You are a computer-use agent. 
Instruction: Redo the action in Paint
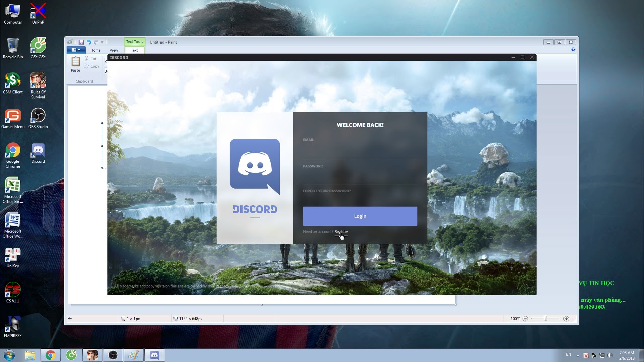click(96, 42)
